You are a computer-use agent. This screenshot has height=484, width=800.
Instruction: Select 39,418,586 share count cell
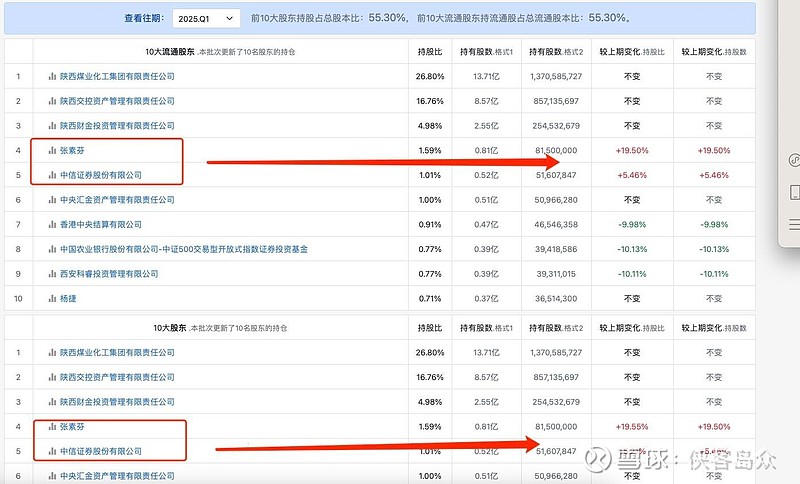(x=556, y=249)
